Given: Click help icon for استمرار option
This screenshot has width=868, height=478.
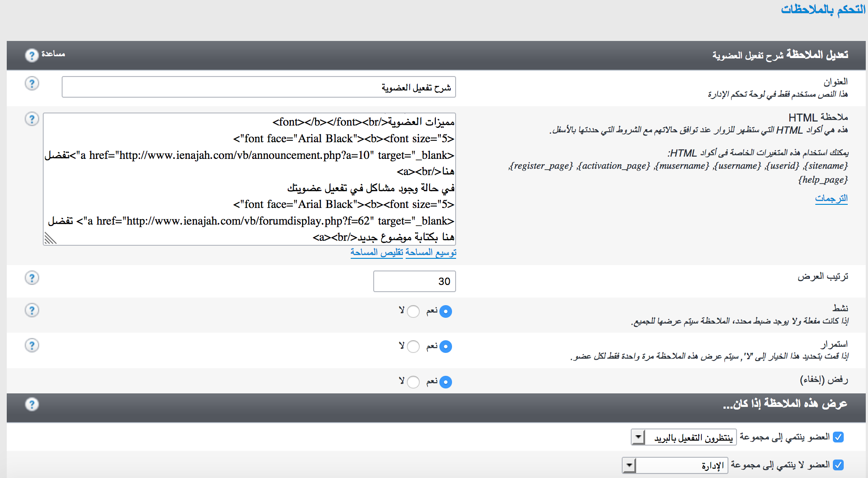Looking at the screenshot, I should click(32, 346).
